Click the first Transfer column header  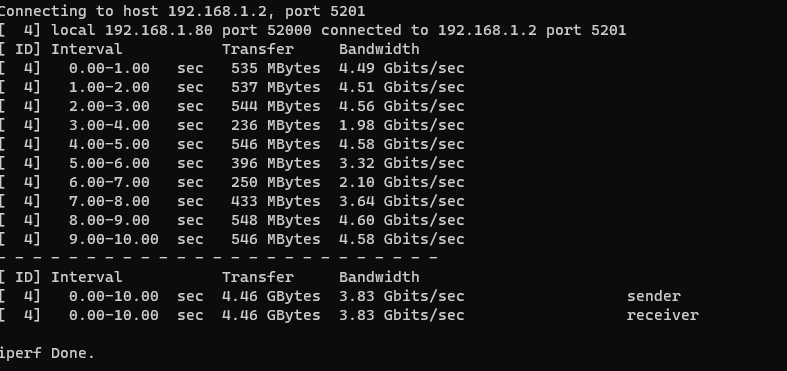[258, 49]
